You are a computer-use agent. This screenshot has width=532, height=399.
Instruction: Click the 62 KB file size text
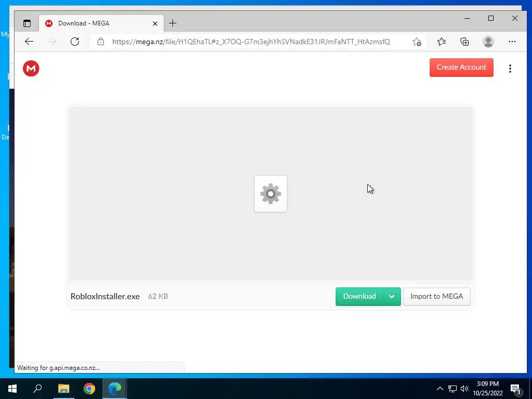158,296
